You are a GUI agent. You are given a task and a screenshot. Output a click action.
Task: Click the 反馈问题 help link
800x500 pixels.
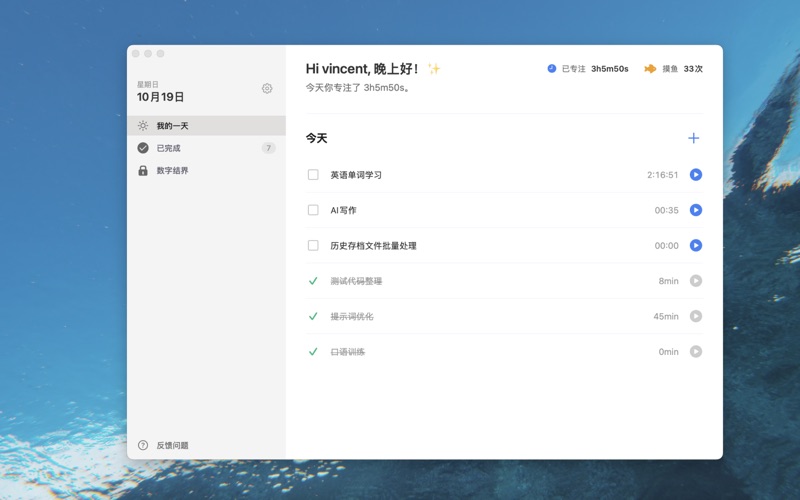tap(171, 445)
